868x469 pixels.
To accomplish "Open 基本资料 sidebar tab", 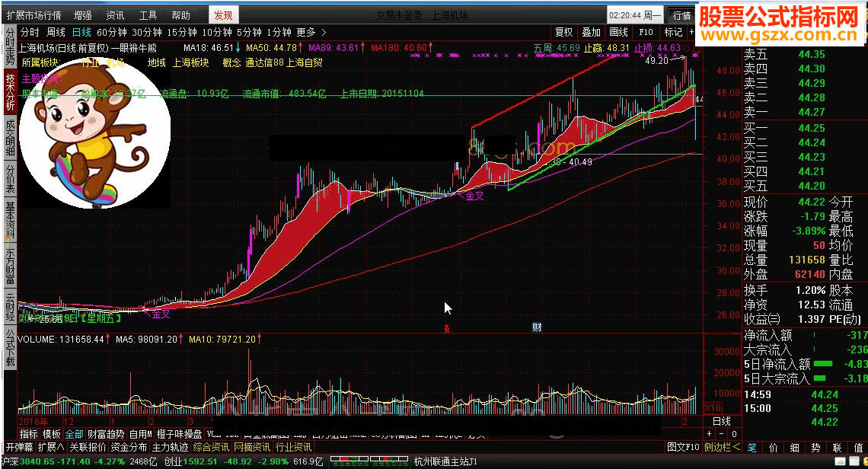I will click(x=10, y=219).
